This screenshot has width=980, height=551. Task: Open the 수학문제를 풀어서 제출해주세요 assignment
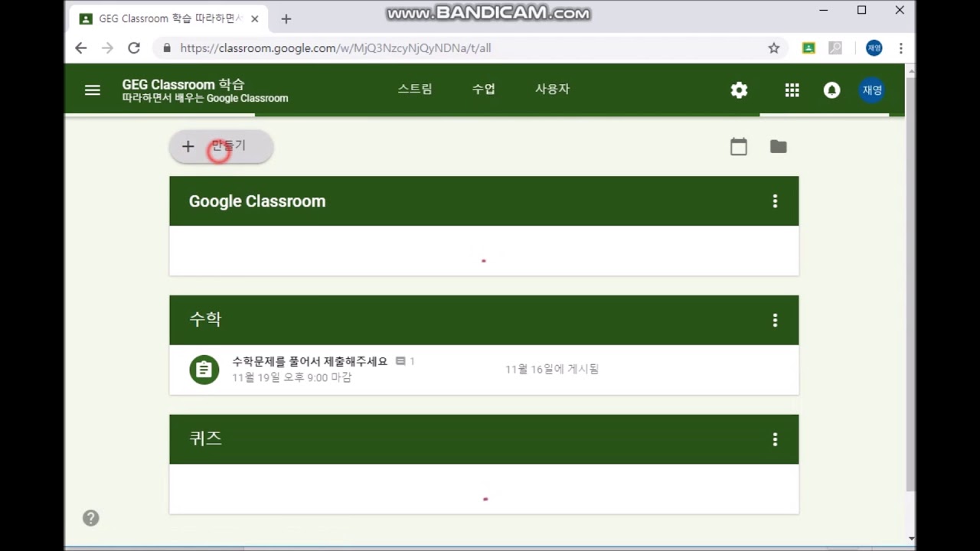pyautogui.click(x=310, y=361)
